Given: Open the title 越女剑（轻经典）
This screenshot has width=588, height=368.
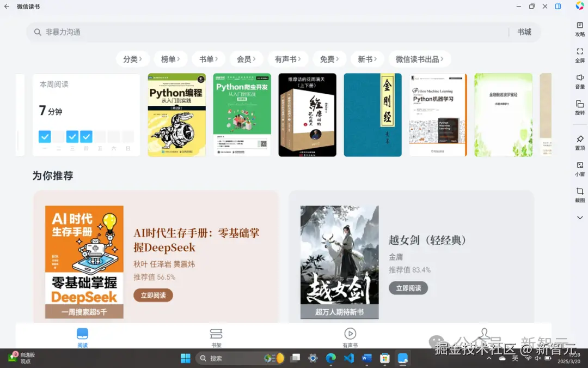Looking at the screenshot, I should [x=427, y=240].
